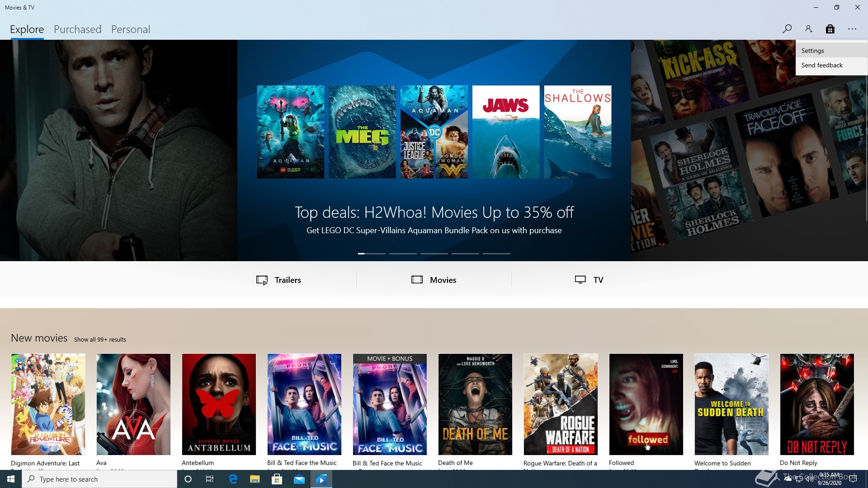Open the TV category label
Viewport: 868px width, 488px height.
[598, 280]
